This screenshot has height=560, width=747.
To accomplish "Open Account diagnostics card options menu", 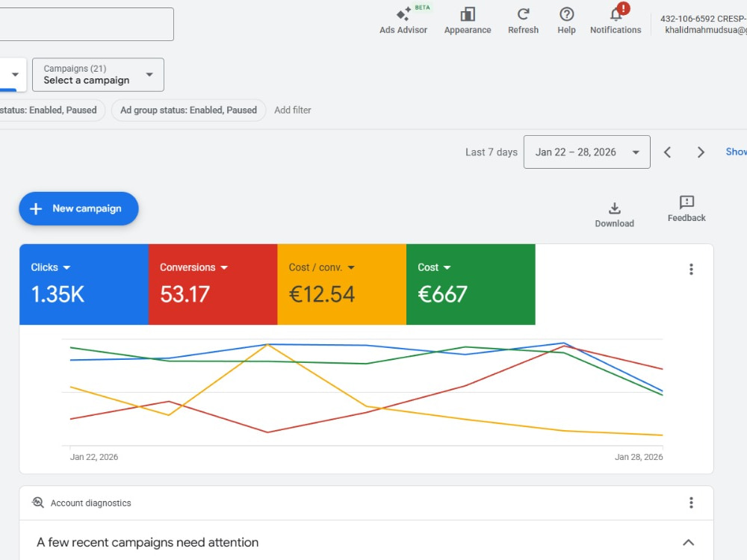I will click(691, 503).
